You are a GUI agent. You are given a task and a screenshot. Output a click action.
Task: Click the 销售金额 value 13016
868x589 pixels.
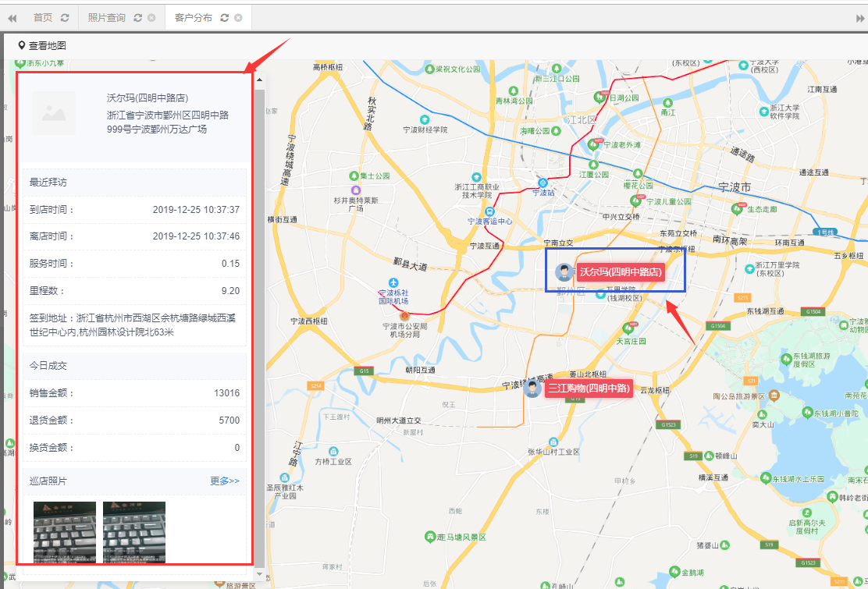227,392
